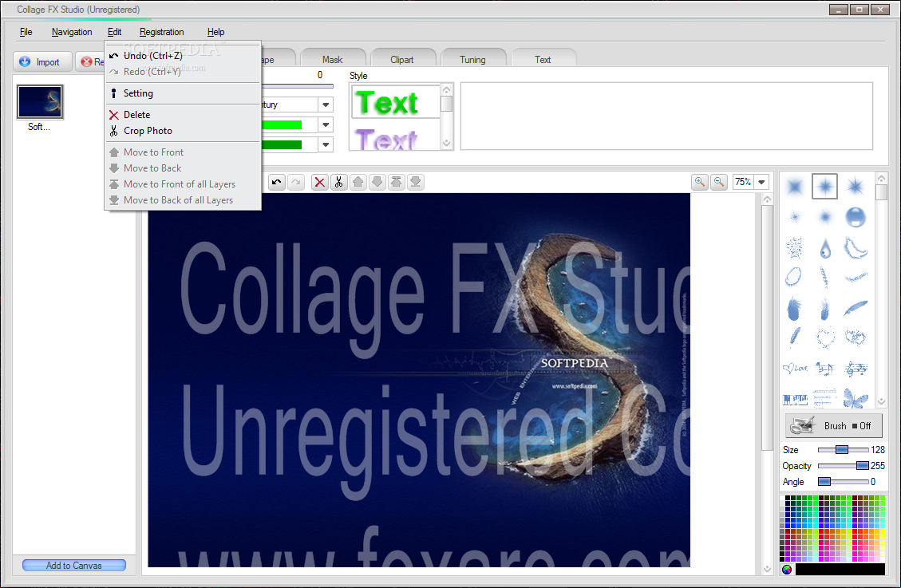The height and width of the screenshot is (588, 901).
Task: Open the File menu
Action: (x=26, y=32)
